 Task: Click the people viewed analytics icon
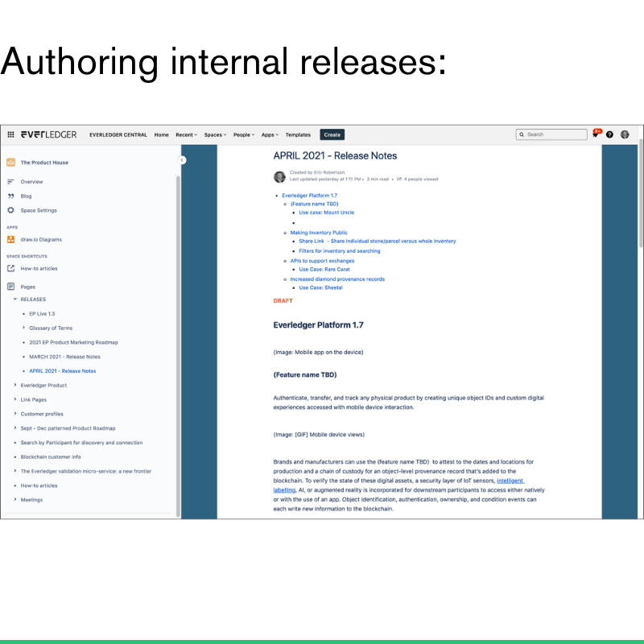pos(399,179)
